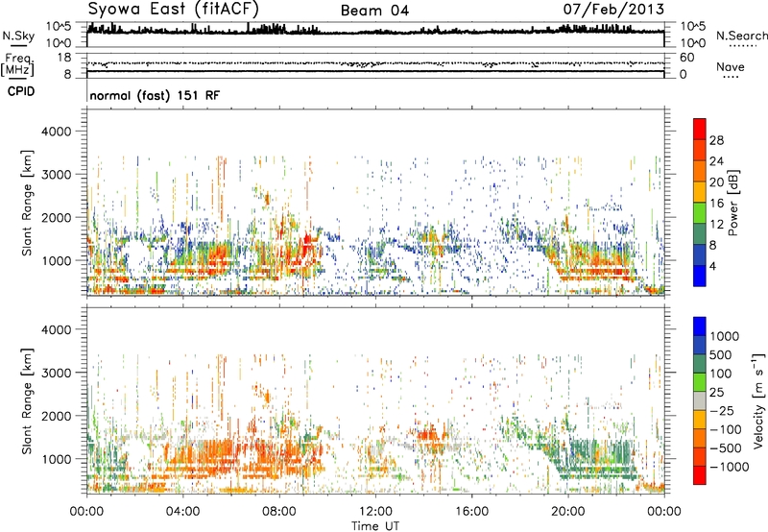Click the '18' tick on the frequency axis

pos(63,58)
